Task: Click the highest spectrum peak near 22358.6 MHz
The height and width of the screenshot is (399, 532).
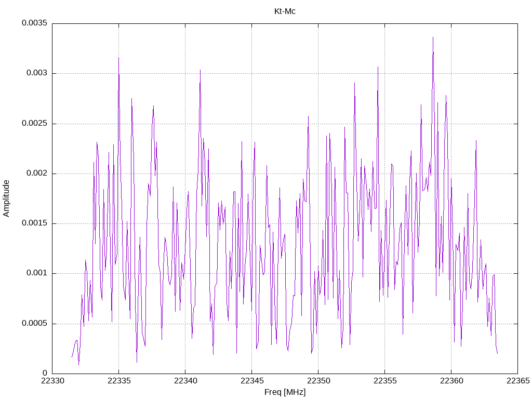Action: point(433,37)
